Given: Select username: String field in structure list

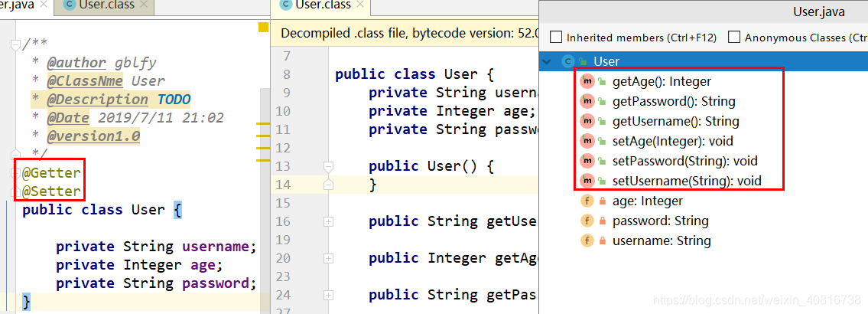Looking at the screenshot, I should [662, 240].
